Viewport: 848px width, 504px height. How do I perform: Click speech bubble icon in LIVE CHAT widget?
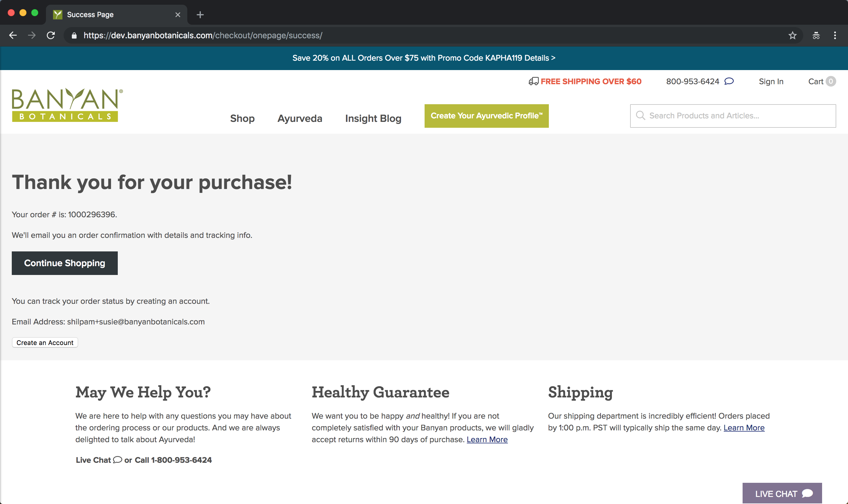[x=807, y=493]
